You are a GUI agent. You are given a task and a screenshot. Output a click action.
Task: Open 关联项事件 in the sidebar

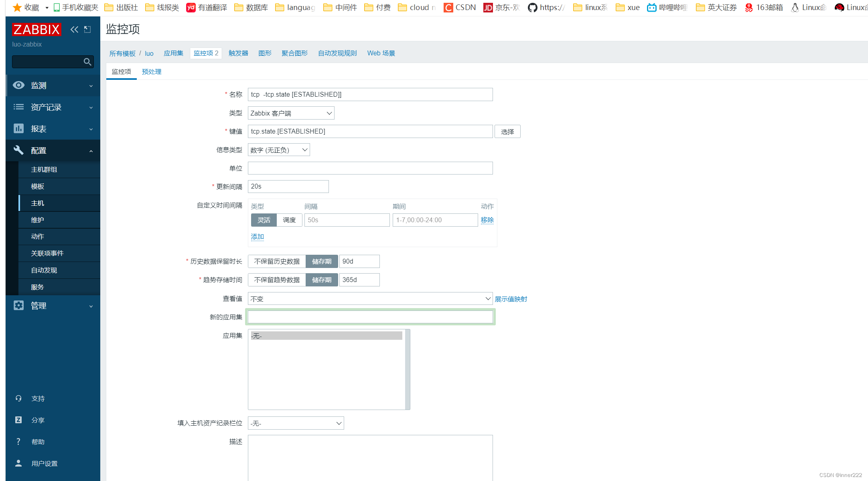(59, 253)
